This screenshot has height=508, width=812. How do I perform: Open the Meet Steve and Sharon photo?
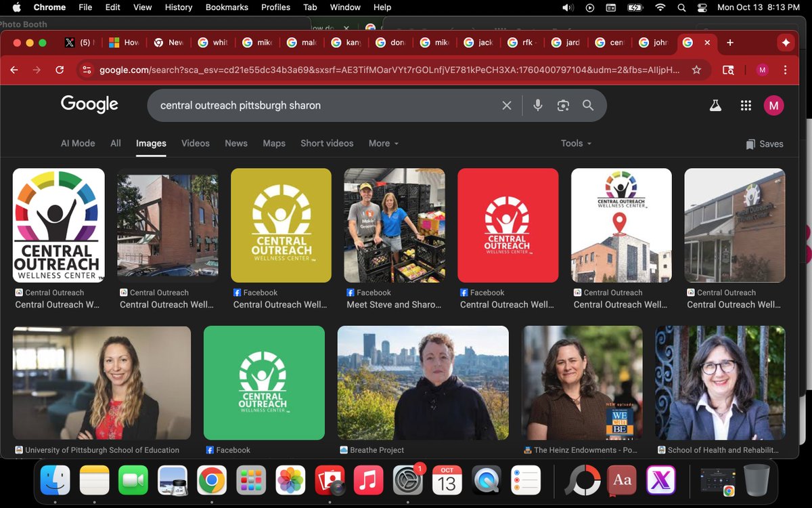click(x=394, y=226)
